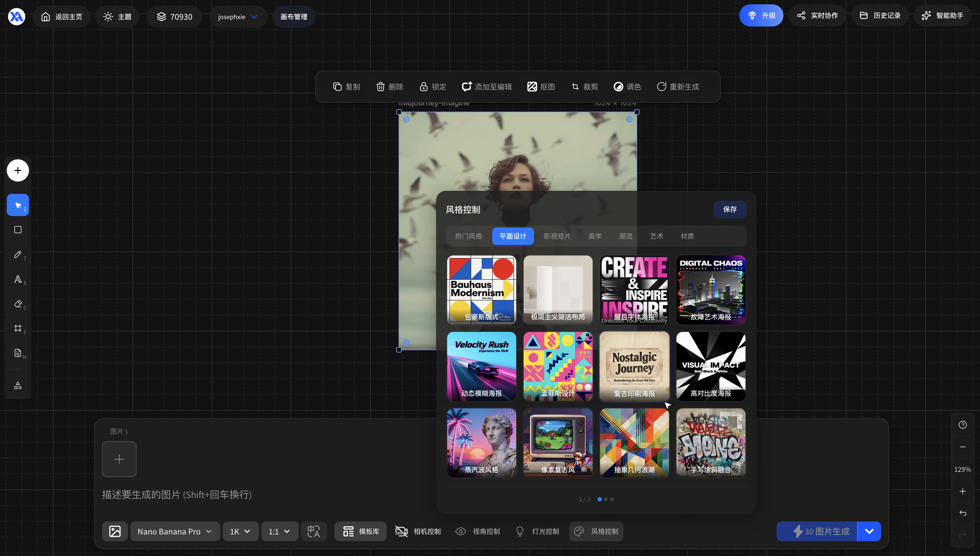Choose the 故障艺术海报 style

coord(711,290)
